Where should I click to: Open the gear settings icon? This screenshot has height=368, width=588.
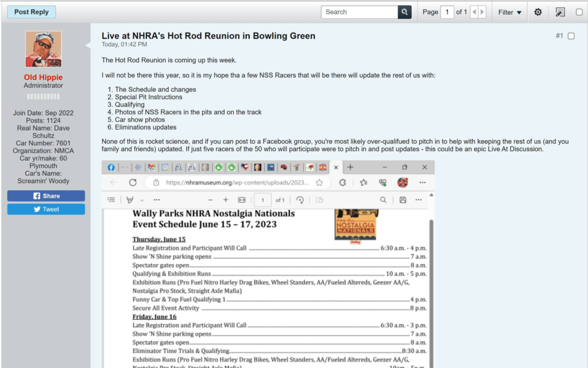[x=538, y=12]
